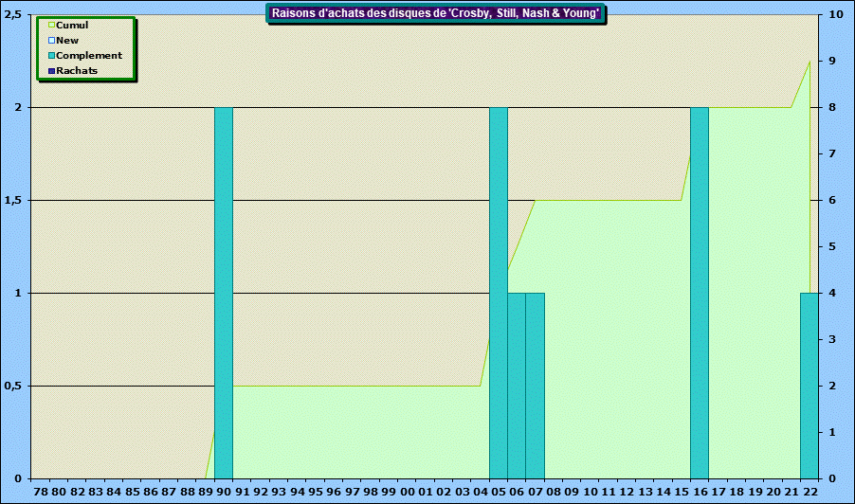
Task: Click the teal bar for year 90
Action: tap(224, 293)
